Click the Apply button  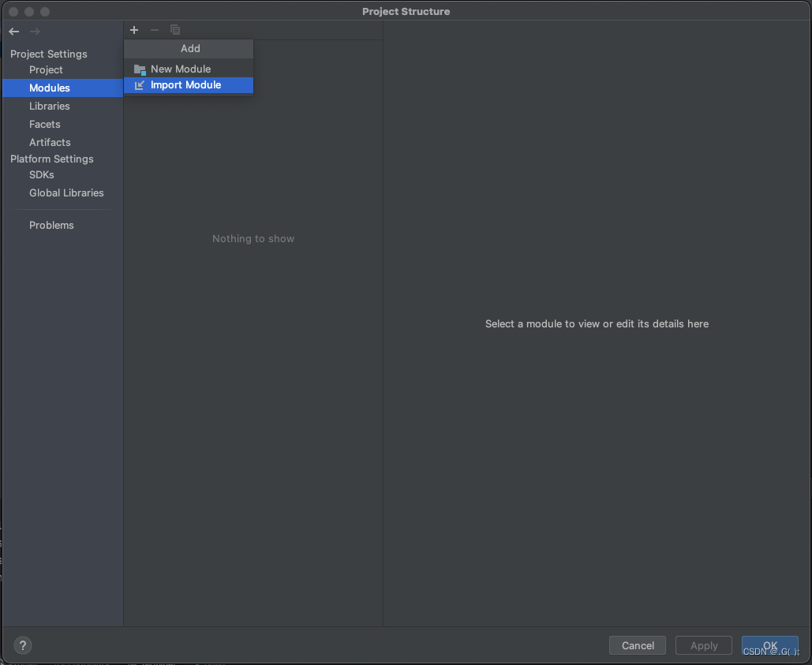704,645
